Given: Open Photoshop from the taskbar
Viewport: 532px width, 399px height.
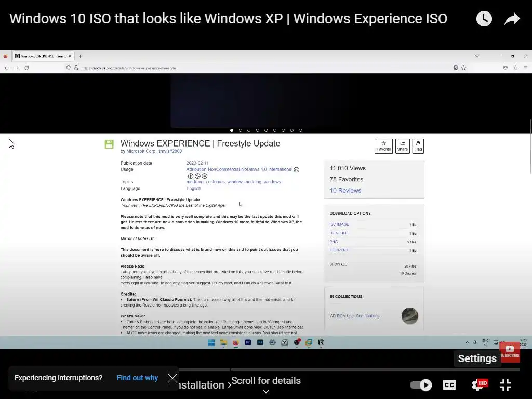Looking at the screenshot, I should point(260,343).
